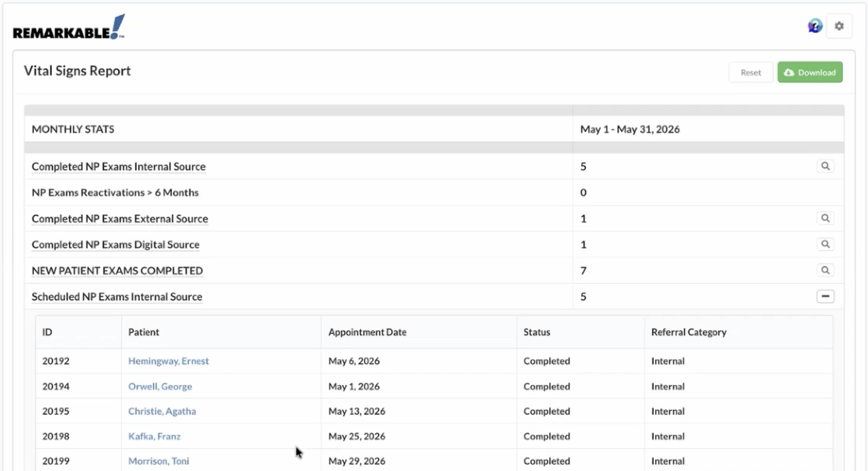The image size is (868, 471).
Task: Open patient Morrison, Toni
Action: click(x=159, y=461)
